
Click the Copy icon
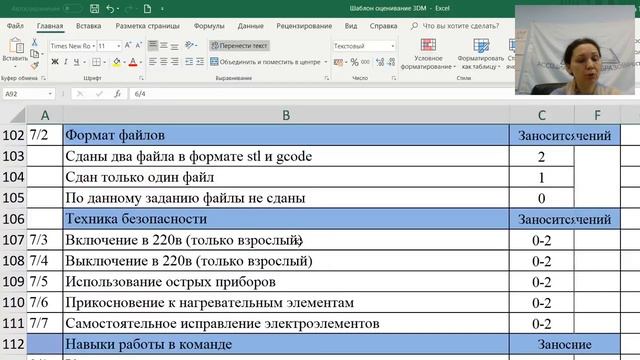coord(34,53)
